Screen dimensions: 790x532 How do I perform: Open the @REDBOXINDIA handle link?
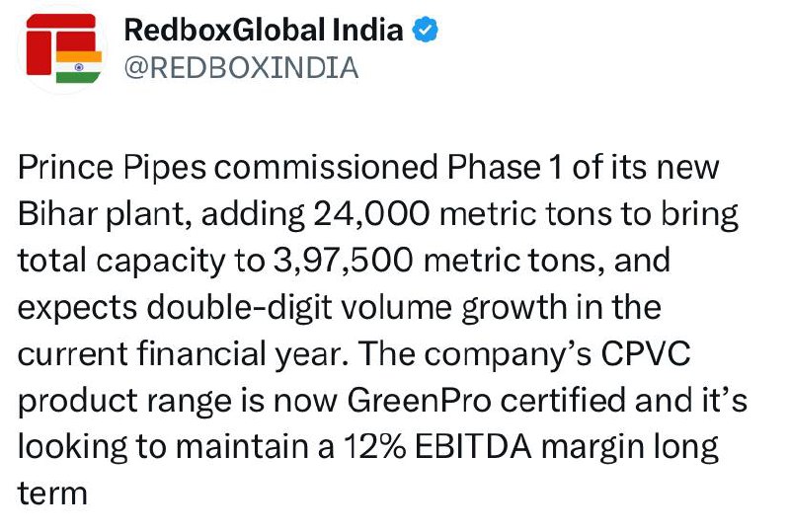click(x=241, y=68)
